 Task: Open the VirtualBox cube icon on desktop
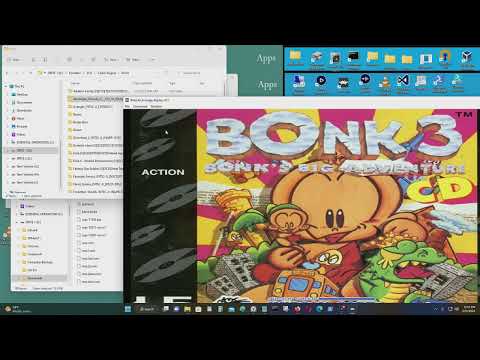[x=466, y=57]
